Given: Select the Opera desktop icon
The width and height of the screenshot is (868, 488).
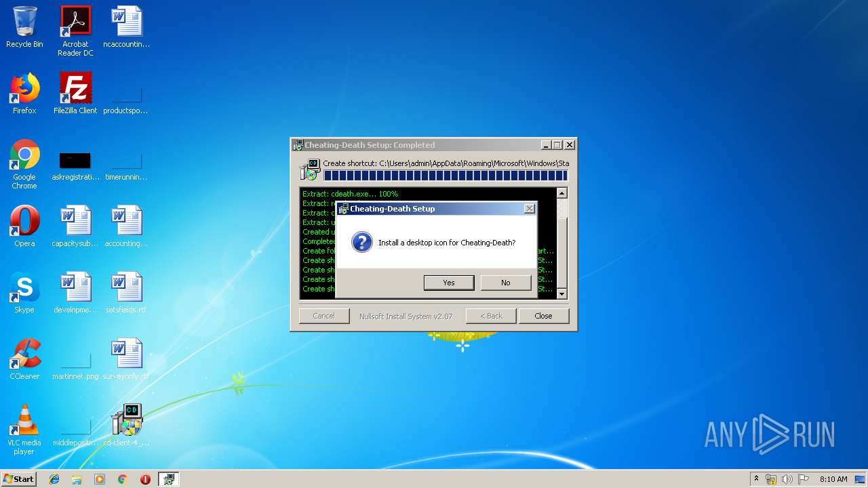Looking at the screenshot, I should (x=24, y=226).
